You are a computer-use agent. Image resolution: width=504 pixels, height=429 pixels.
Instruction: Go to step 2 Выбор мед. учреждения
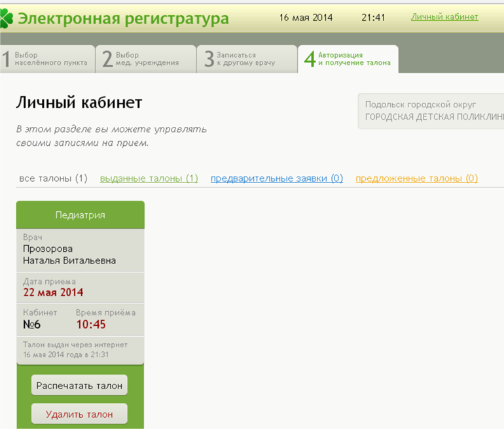pyautogui.click(x=146, y=59)
